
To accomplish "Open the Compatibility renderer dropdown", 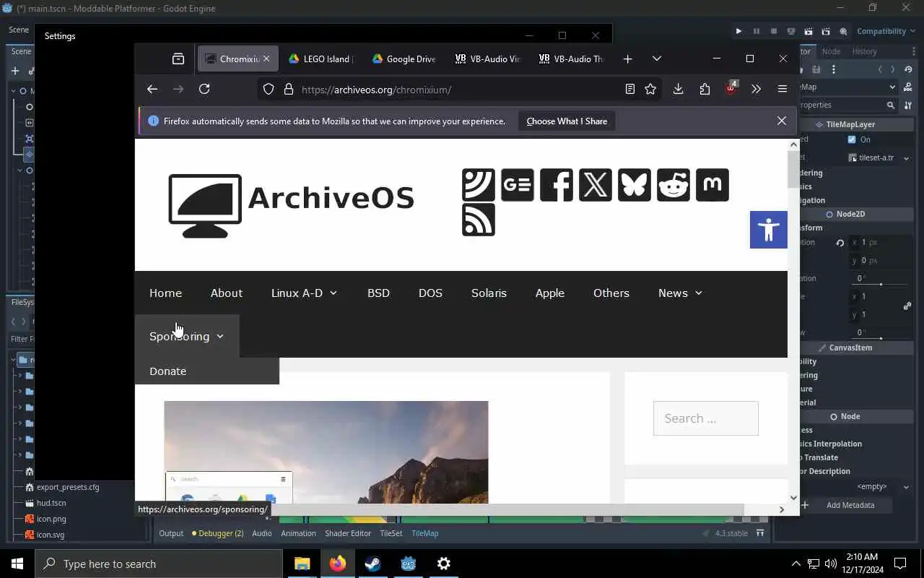I will (885, 31).
